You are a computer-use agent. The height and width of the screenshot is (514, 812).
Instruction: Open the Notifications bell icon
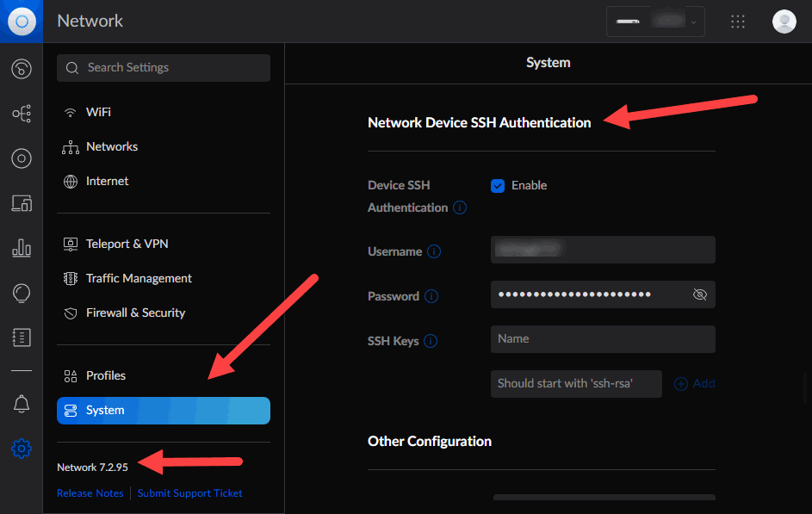point(21,403)
